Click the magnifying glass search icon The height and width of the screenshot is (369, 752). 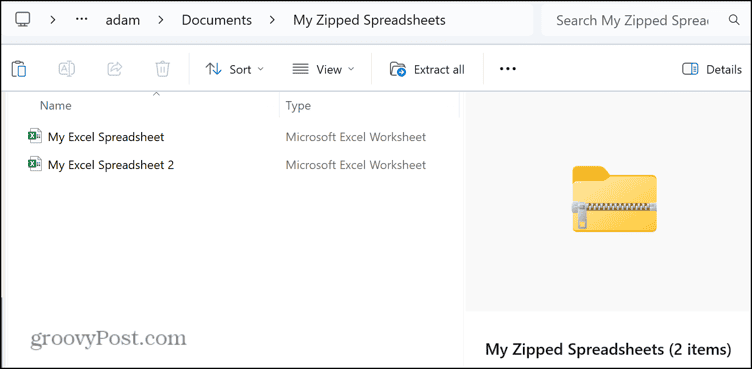pos(734,20)
